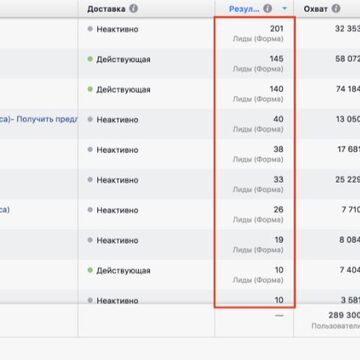The height and width of the screenshot is (360, 360).
Task: Select the result value 201
Action: (277, 29)
